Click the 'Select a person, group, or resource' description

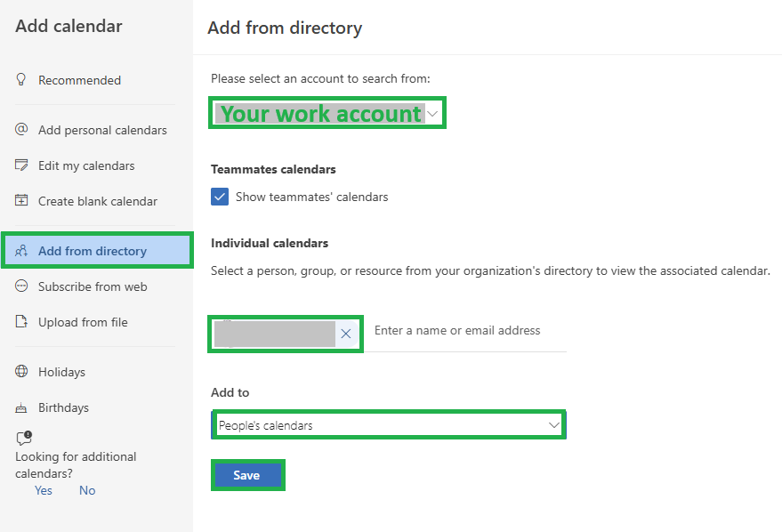491,270
